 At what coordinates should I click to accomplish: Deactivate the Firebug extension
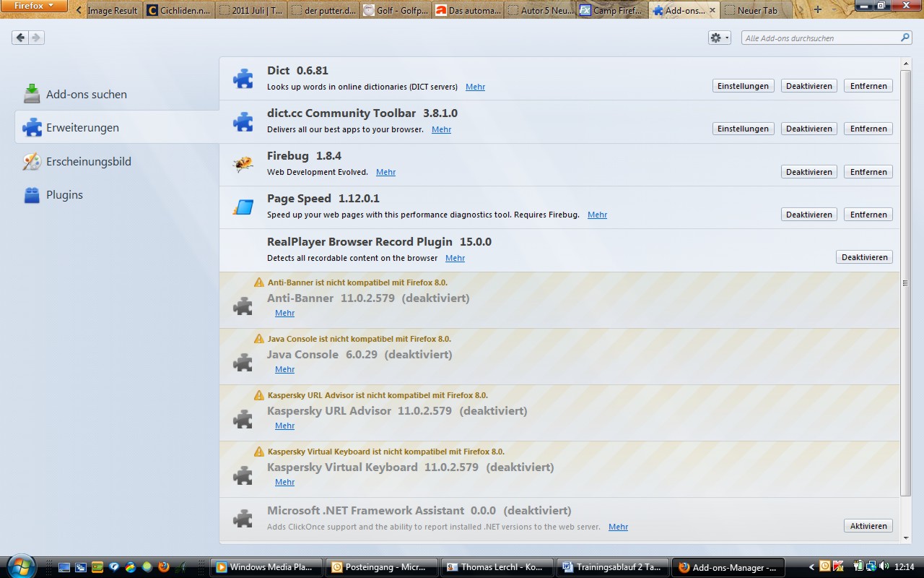808,172
